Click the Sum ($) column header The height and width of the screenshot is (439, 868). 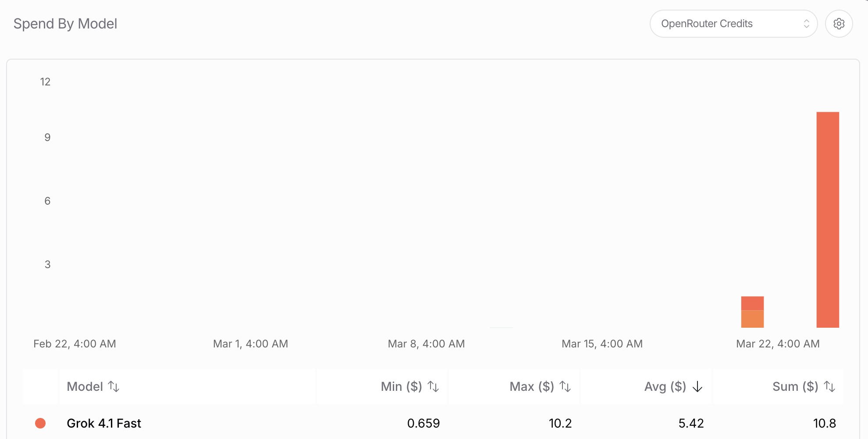(779, 386)
